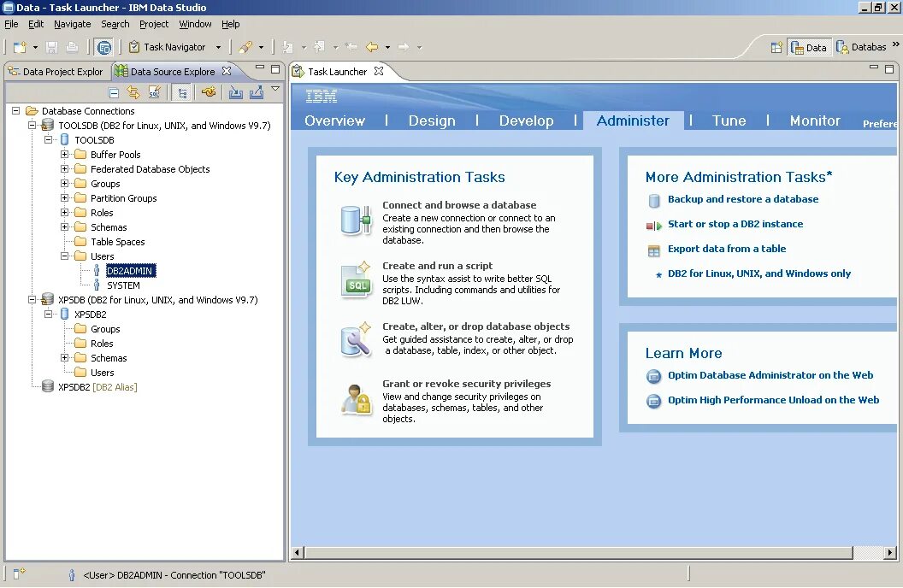Minimize the Task Launcher view
This screenshot has width=903, height=588.
coord(874,68)
